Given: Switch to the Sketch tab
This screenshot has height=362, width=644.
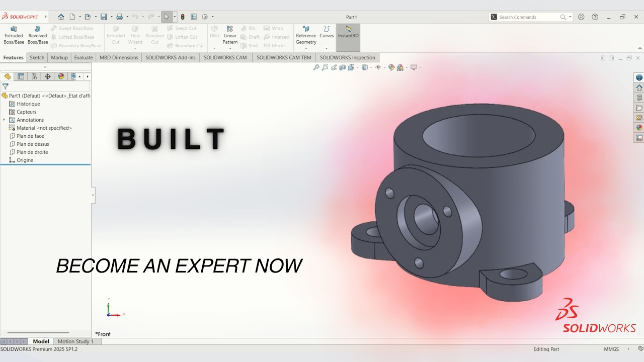Looking at the screenshot, I should [37, 57].
